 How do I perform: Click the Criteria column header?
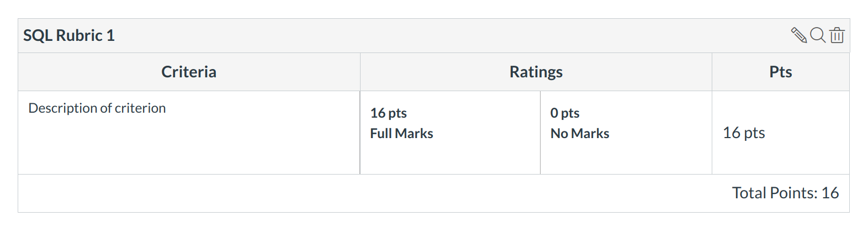[x=189, y=72]
